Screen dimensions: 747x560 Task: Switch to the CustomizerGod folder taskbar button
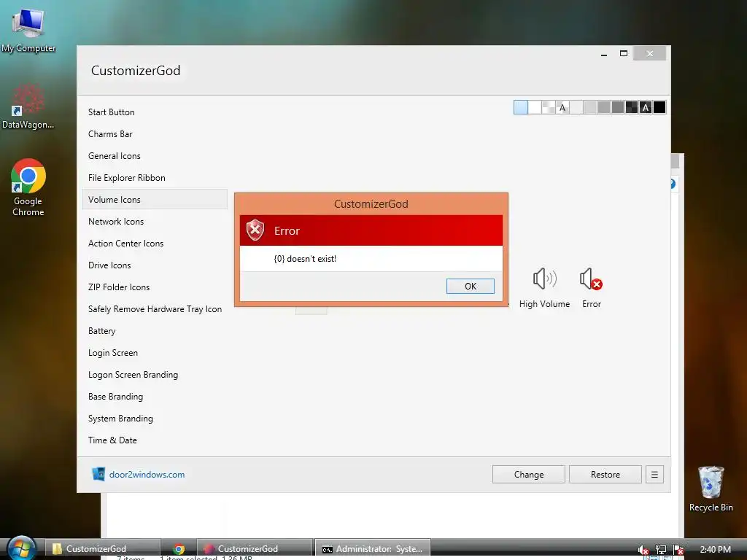click(x=103, y=548)
